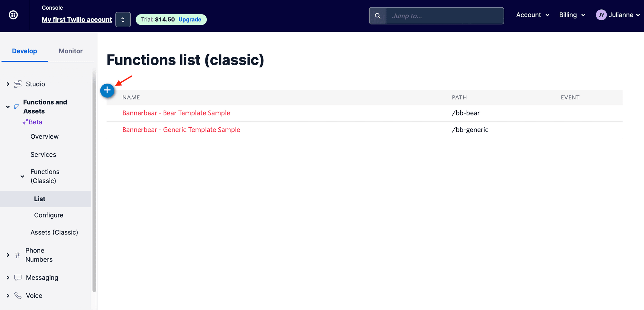This screenshot has height=310, width=644.
Task: Open the Account menu
Action: (533, 15)
